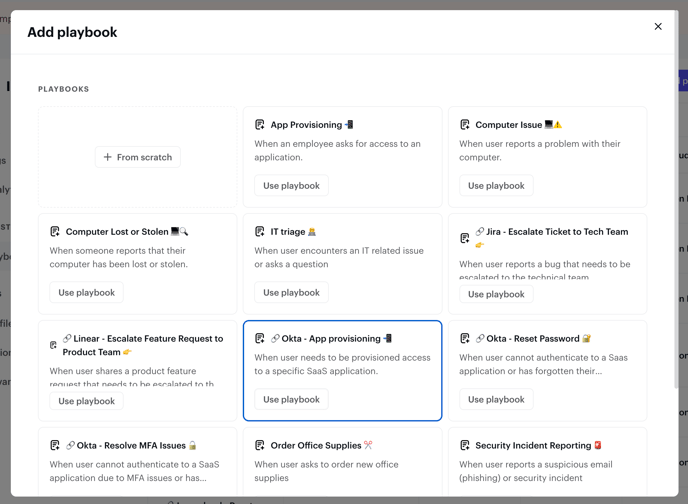Click the Jira Escalate Ticket playbook icon
The image size is (688, 504).
tap(465, 238)
